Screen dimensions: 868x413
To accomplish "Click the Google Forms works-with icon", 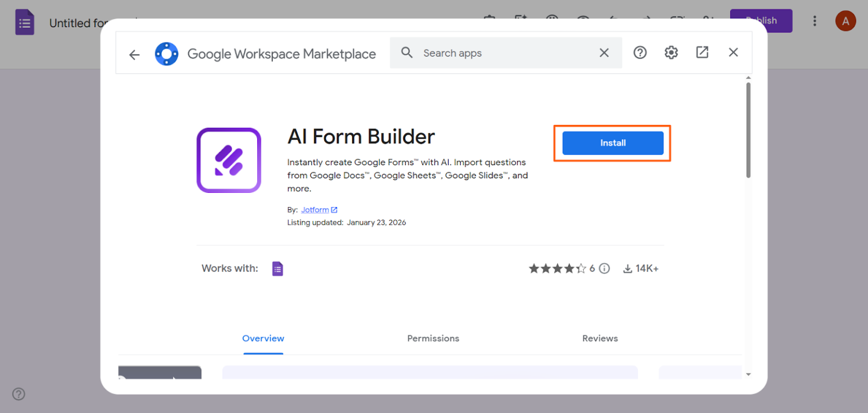I will pos(277,268).
